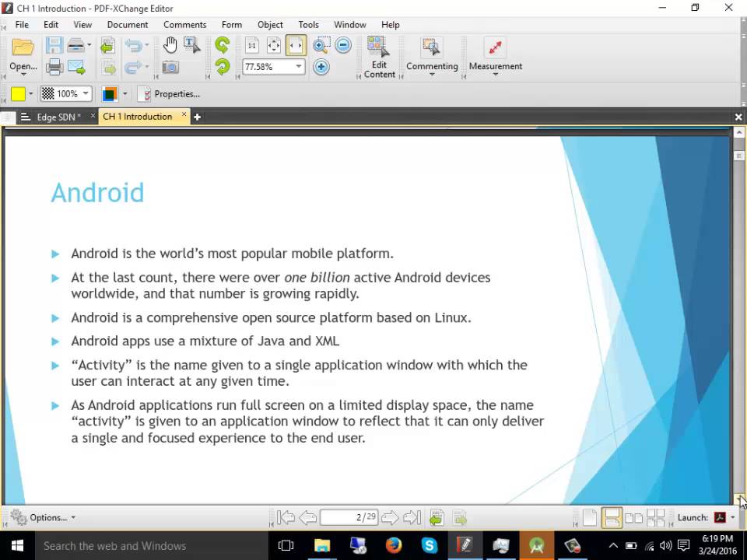This screenshot has height=560, width=747.
Task: Select the Snapshot camera tool
Action: pyautogui.click(x=170, y=67)
